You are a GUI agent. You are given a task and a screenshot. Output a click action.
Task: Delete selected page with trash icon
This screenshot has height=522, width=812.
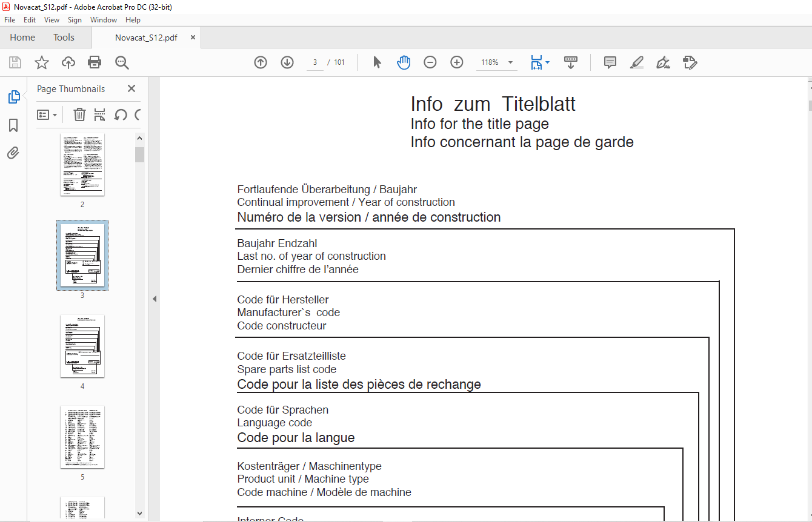click(x=79, y=114)
